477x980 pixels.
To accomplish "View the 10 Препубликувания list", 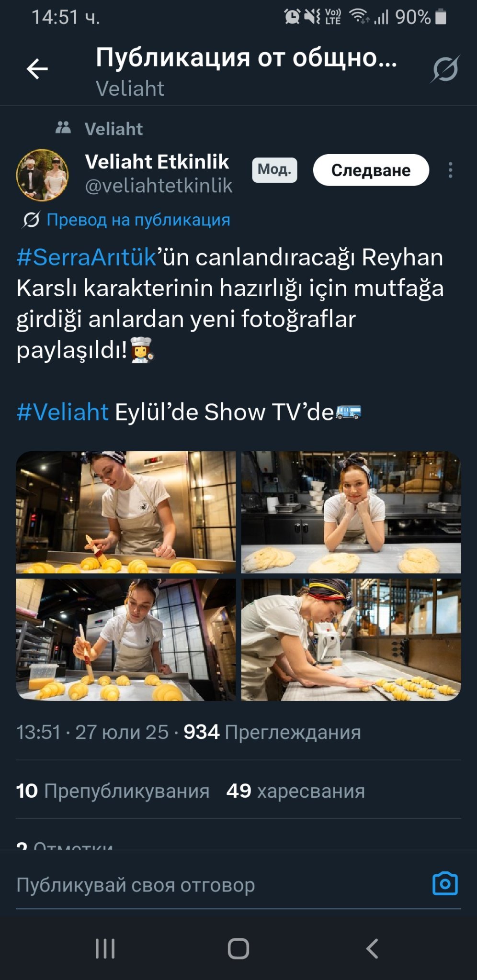I will 113,791.
